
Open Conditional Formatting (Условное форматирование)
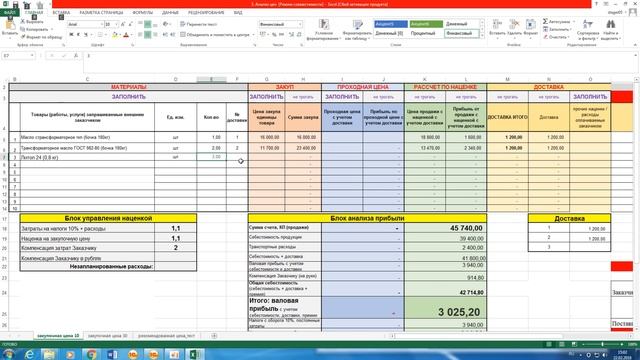[x=324, y=30]
